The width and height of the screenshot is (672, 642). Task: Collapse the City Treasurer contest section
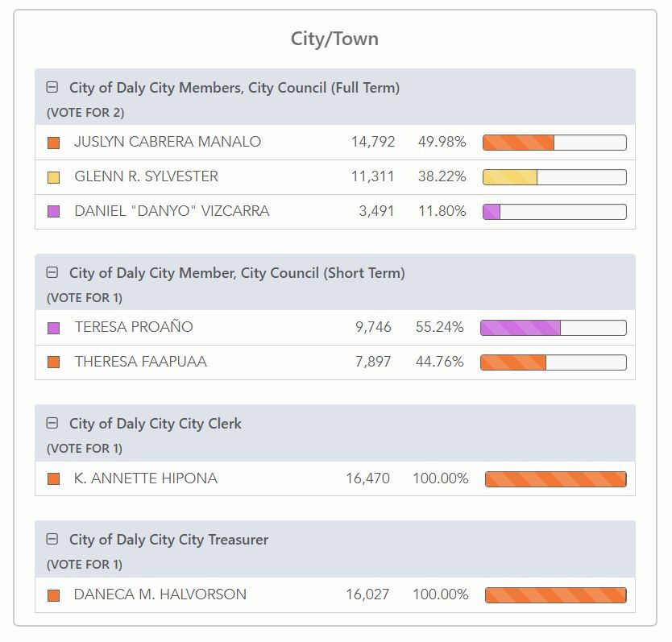click(53, 540)
